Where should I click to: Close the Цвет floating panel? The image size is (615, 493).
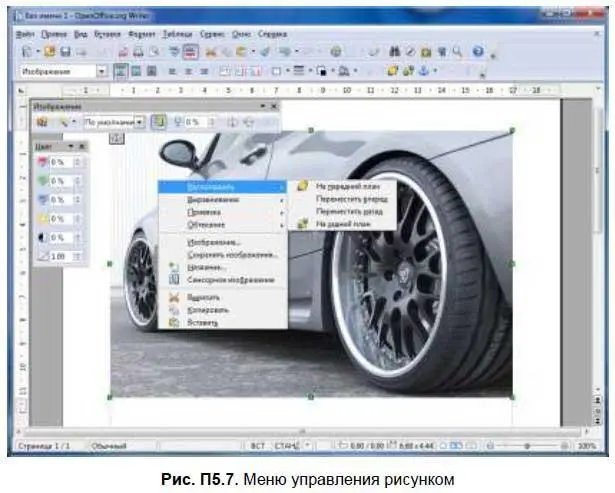[82, 146]
